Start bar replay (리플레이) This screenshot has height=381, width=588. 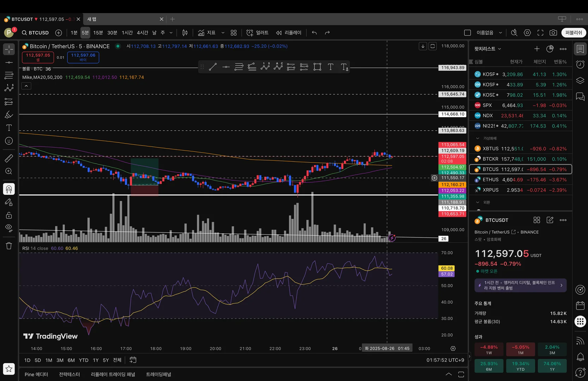289,33
